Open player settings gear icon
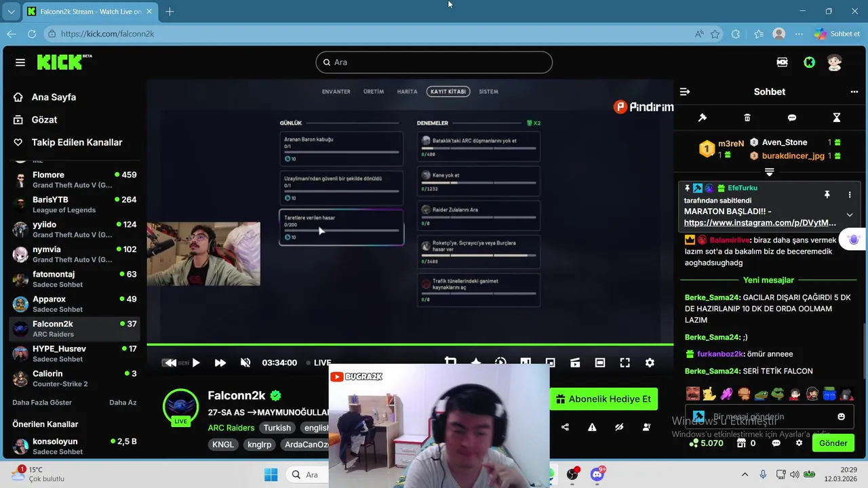 tap(650, 363)
